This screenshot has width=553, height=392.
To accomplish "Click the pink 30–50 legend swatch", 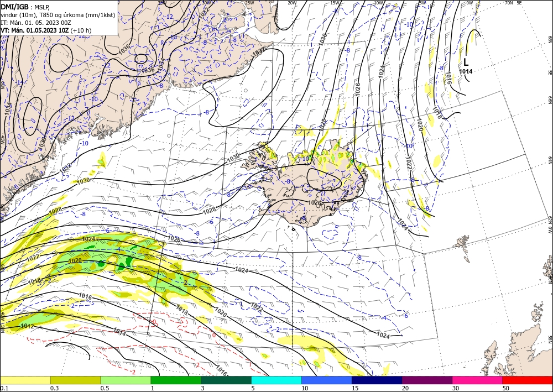I will click(478, 380).
